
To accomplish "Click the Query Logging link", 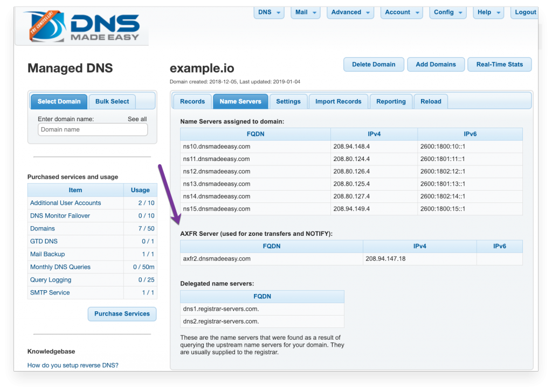I will point(50,280).
